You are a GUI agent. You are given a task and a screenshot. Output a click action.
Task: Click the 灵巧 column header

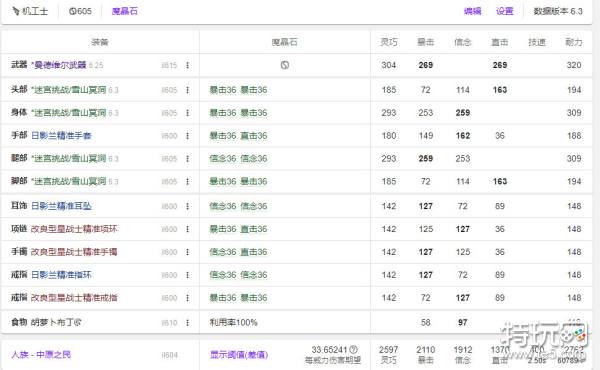point(389,42)
